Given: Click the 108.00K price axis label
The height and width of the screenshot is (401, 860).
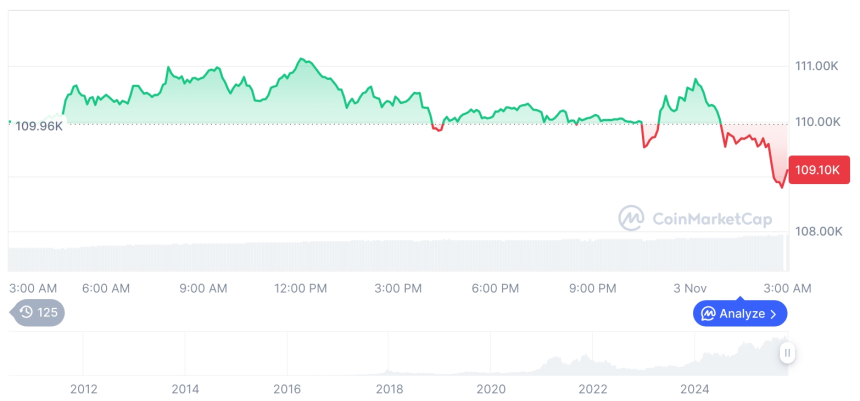Looking at the screenshot, I should click(x=816, y=231).
